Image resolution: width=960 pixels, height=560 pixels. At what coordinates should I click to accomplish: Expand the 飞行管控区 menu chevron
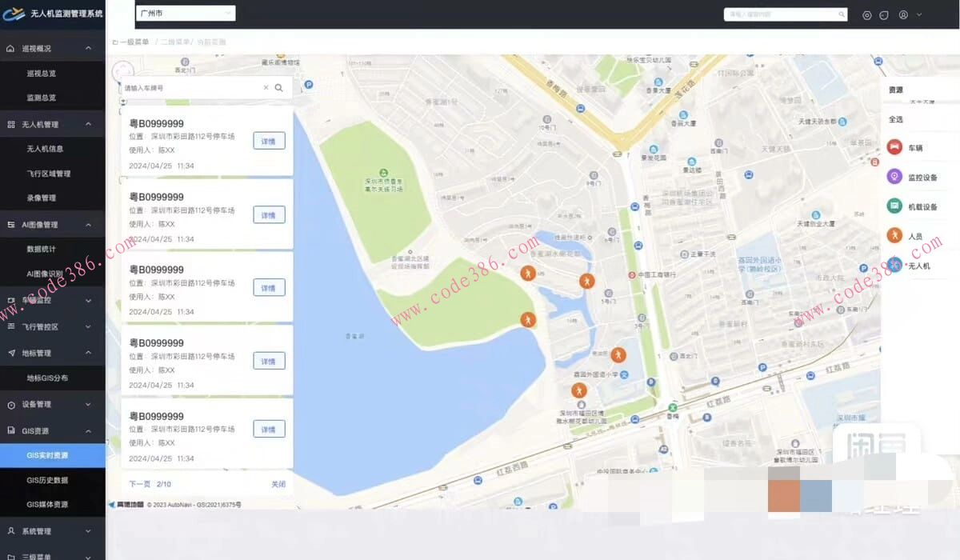tap(88, 326)
